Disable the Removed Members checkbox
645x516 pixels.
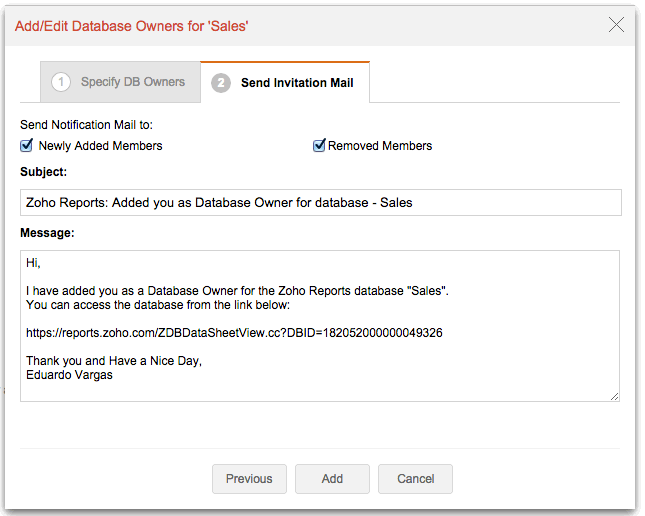point(319,145)
